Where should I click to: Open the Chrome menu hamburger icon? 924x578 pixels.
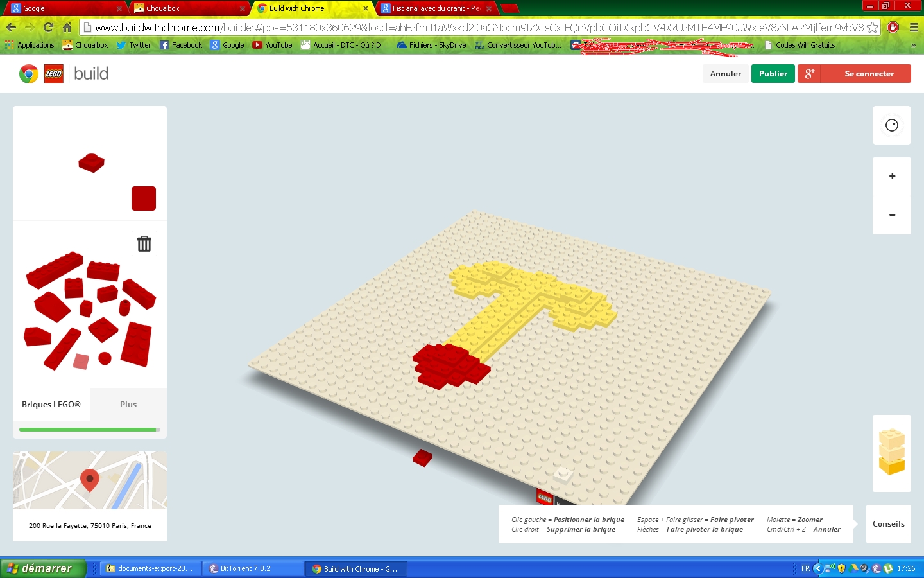[x=914, y=27]
